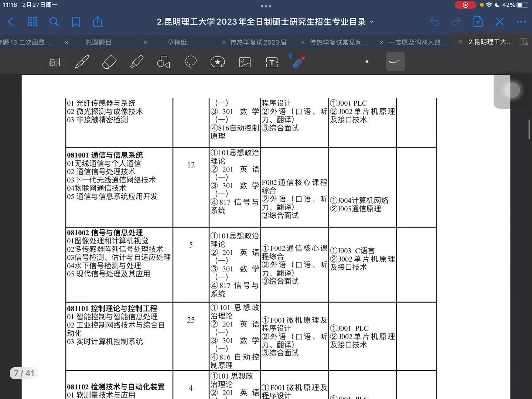Close the 草稿纸 tab
532x399 pixels.
(x=145, y=42)
